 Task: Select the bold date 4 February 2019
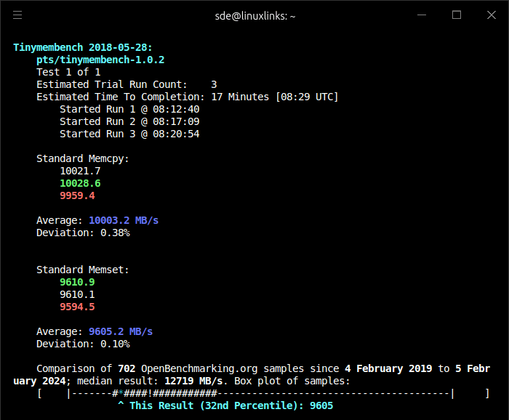[388, 368]
